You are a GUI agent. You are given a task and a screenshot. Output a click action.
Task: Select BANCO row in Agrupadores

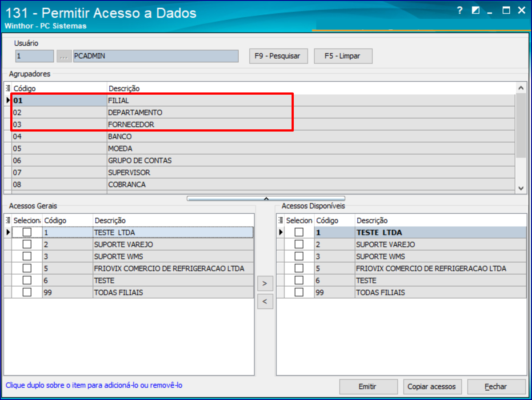tap(263, 136)
